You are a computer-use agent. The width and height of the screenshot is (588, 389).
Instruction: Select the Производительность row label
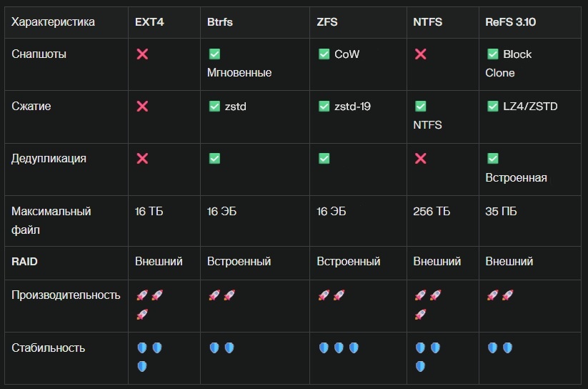click(66, 295)
